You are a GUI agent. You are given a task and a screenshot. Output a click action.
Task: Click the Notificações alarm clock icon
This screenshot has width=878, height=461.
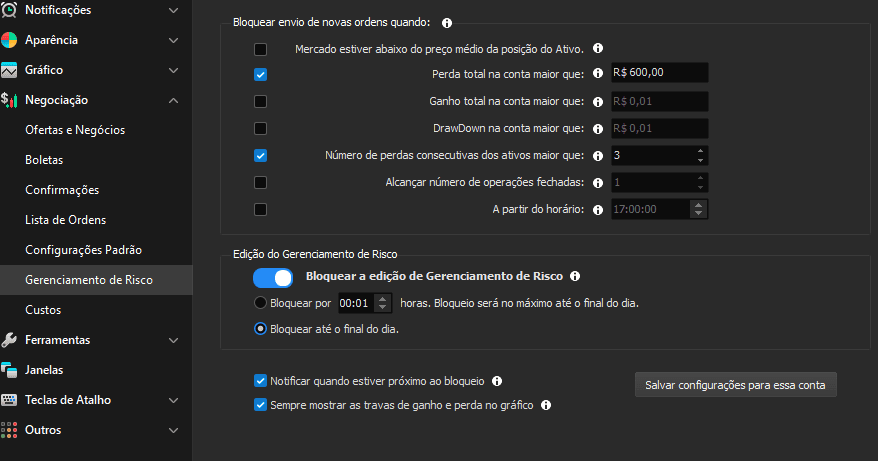coord(9,10)
